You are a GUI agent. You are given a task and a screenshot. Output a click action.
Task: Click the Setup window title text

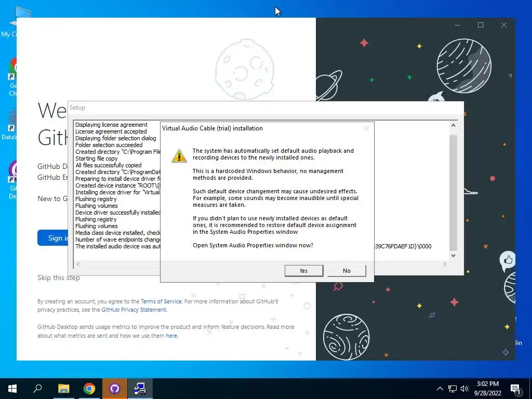(77, 108)
